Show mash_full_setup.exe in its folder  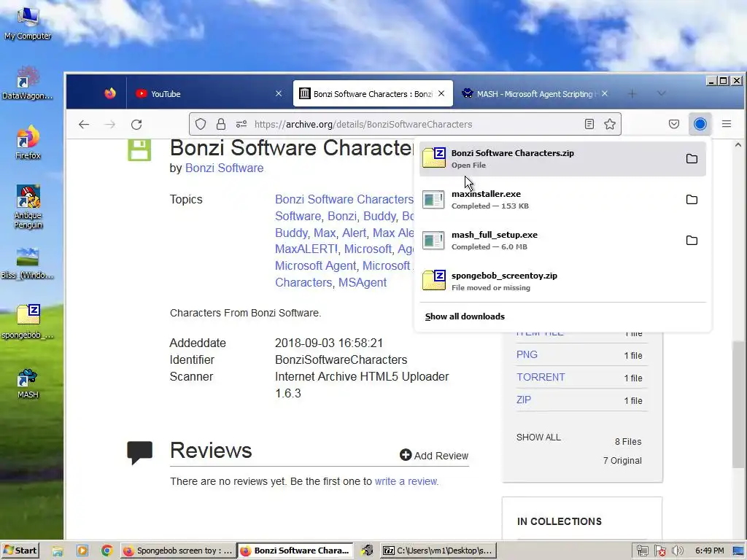click(692, 241)
